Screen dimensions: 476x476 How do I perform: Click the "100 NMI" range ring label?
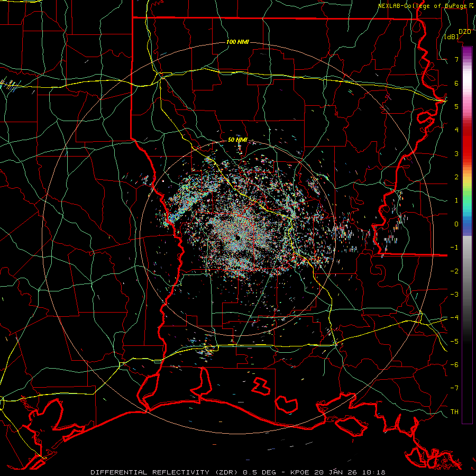click(237, 42)
